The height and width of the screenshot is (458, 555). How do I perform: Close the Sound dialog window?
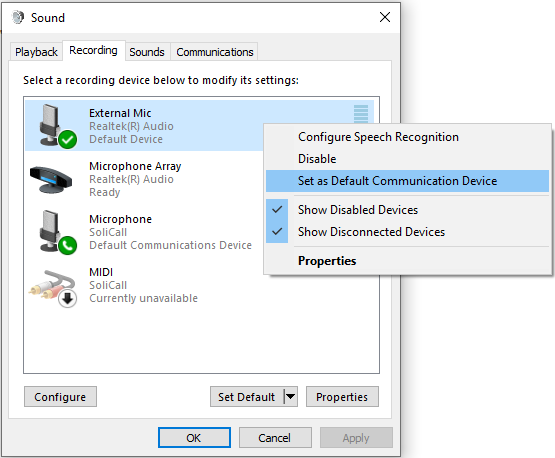(385, 17)
